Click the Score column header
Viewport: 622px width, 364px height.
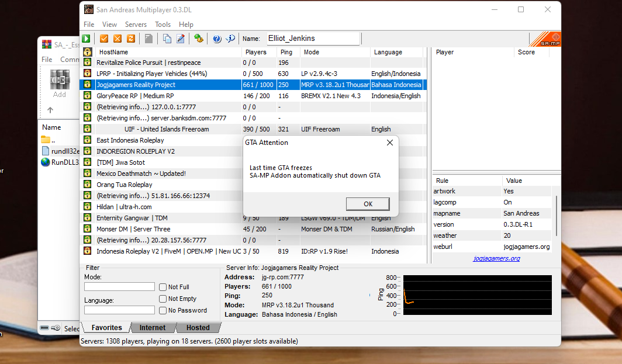coord(531,52)
